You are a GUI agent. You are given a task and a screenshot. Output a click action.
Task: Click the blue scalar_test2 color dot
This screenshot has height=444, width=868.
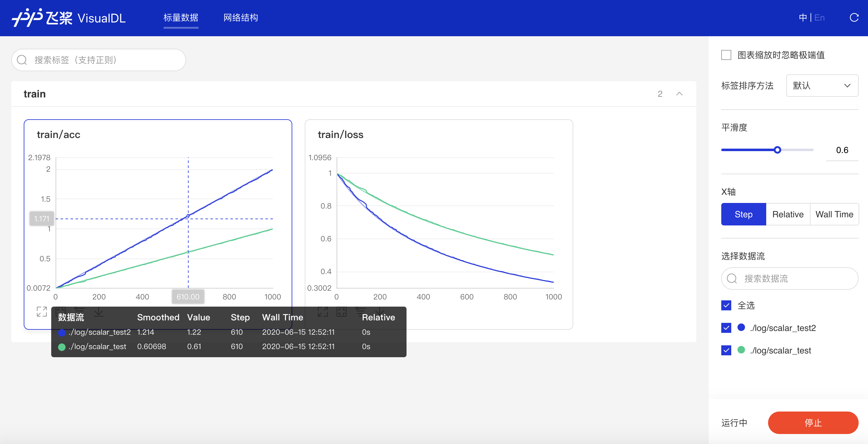(x=741, y=328)
